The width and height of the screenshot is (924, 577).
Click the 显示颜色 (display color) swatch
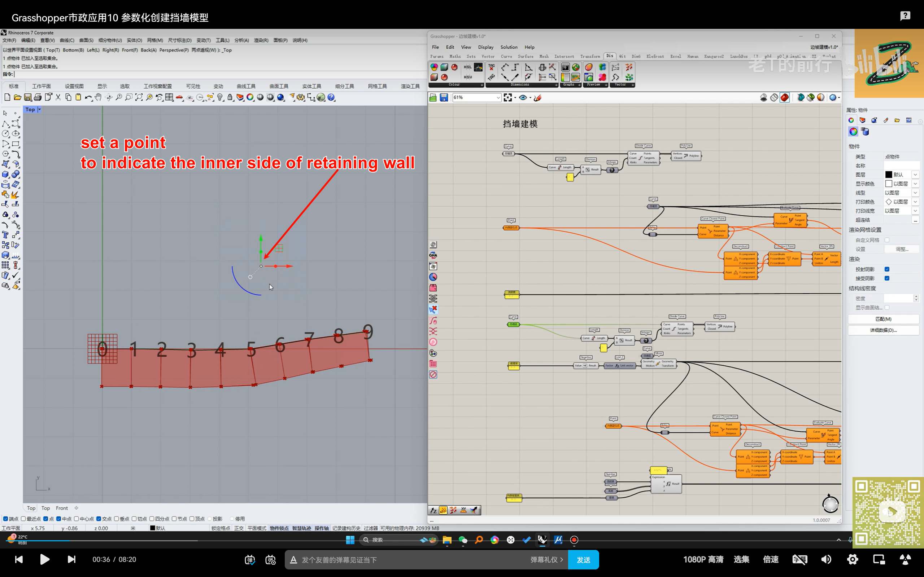889,184
